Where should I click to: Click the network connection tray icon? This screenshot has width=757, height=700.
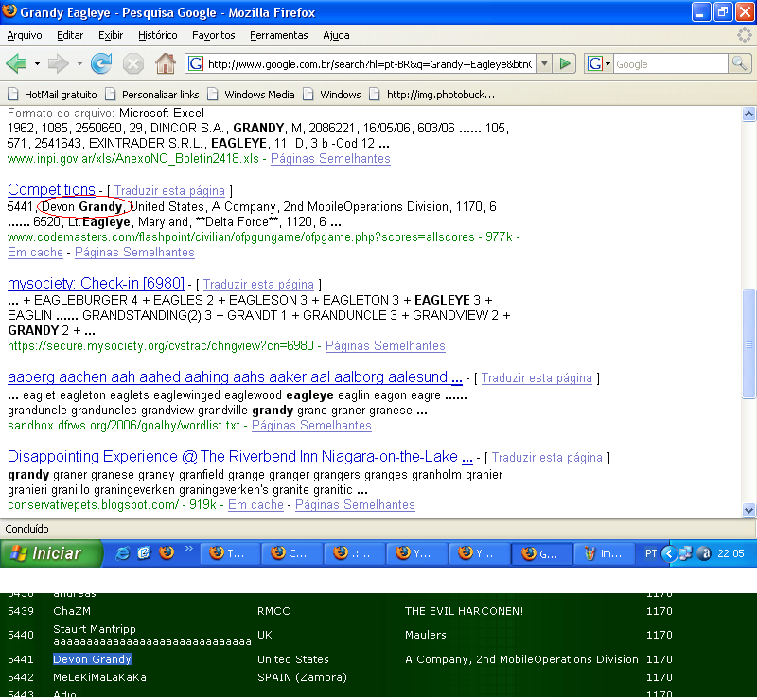pos(685,553)
